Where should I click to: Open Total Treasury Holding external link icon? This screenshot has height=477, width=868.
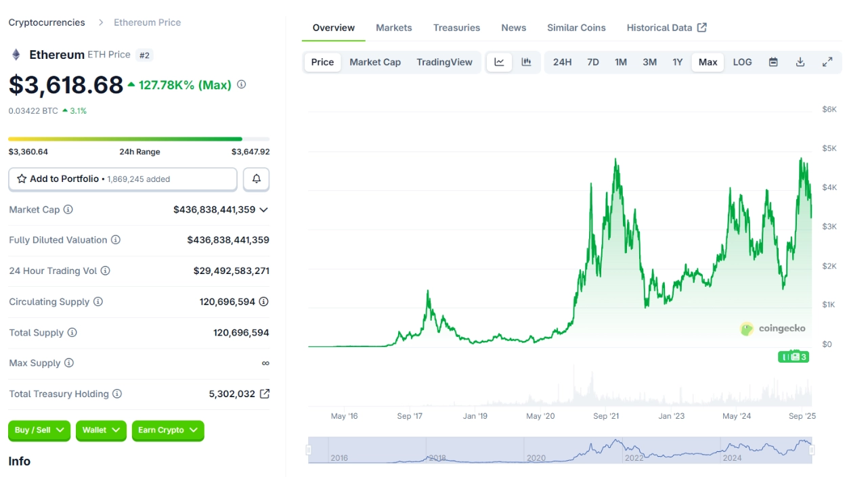[264, 394]
